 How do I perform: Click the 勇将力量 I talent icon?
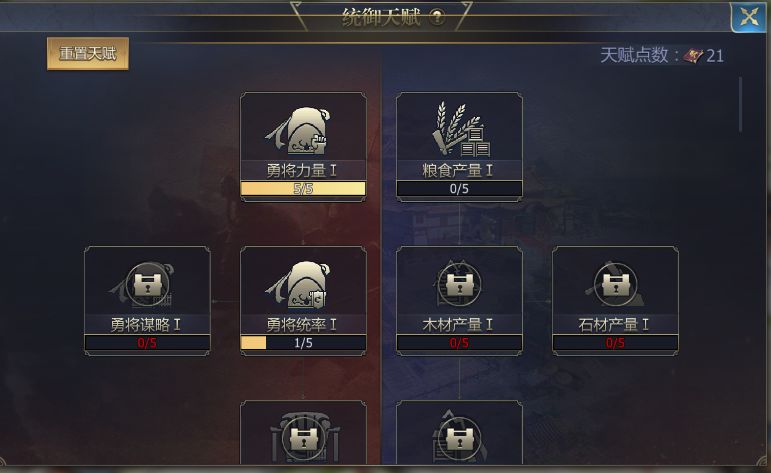click(x=299, y=132)
